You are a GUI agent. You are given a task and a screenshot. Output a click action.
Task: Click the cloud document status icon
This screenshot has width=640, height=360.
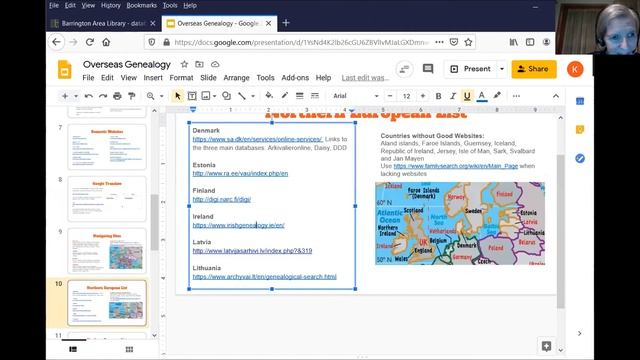[x=215, y=64]
